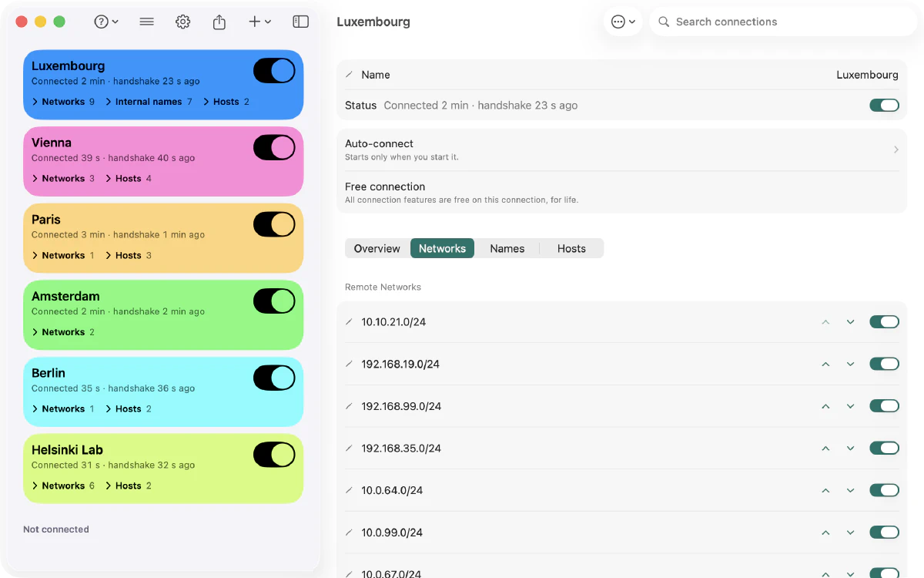Open the help menu icon
924x578 pixels.
105,22
